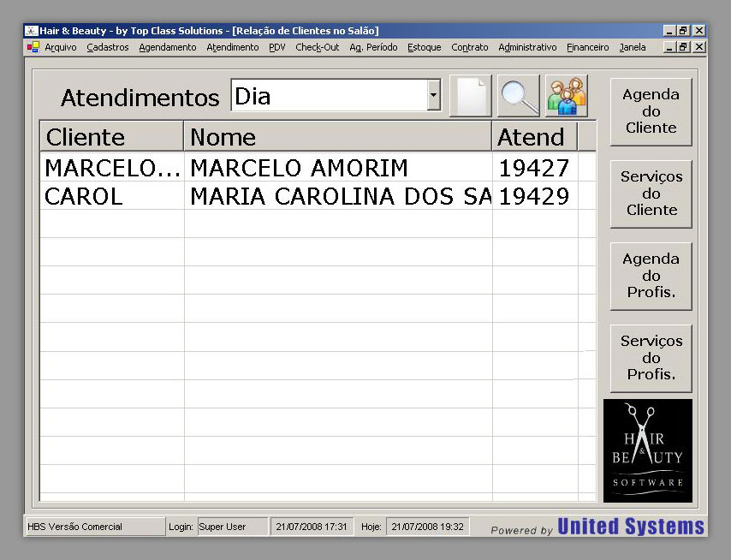Image resolution: width=731 pixels, height=560 pixels.
Task: Open the Atendimento menu
Action: pyautogui.click(x=233, y=47)
